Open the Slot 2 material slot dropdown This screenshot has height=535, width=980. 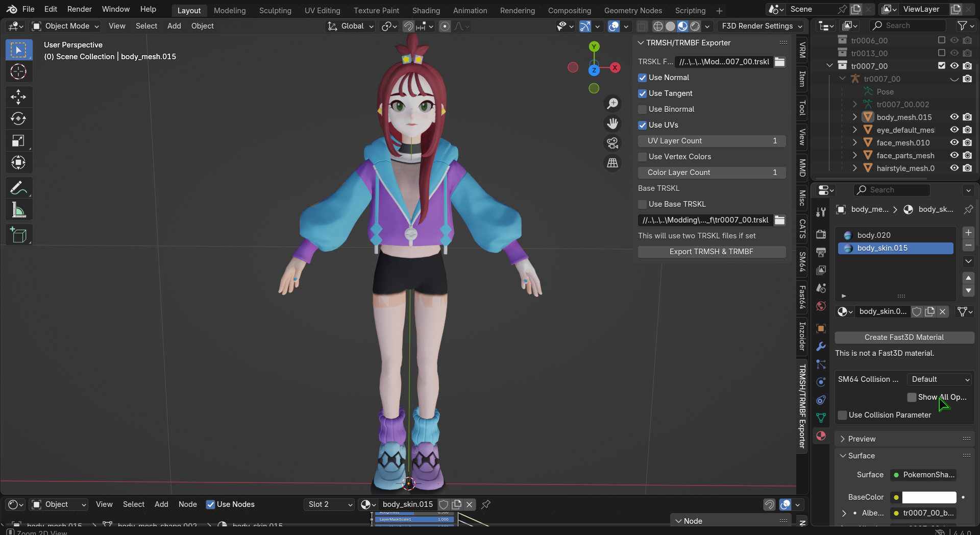tap(330, 504)
